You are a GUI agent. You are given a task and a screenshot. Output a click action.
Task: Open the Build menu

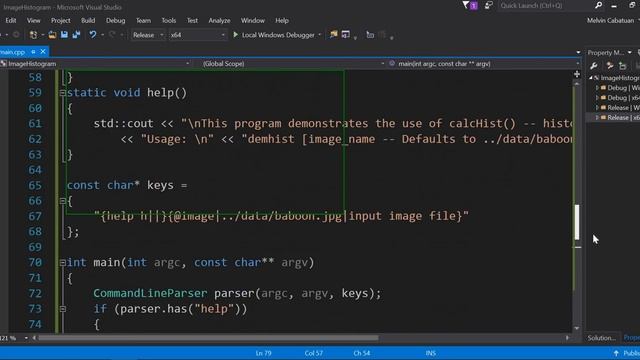pyautogui.click(x=88, y=20)
